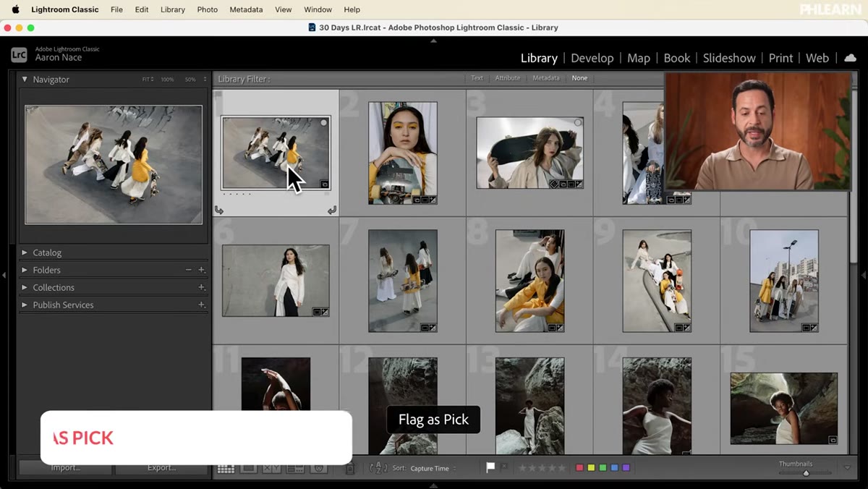Open Compare view XY icon
868x489 pixels.
coord(271,469)
